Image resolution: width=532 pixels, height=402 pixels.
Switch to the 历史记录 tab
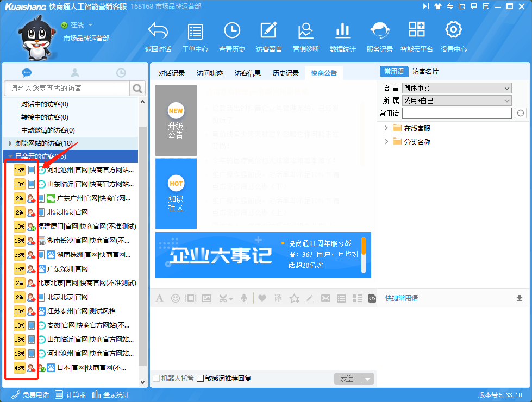286,73
